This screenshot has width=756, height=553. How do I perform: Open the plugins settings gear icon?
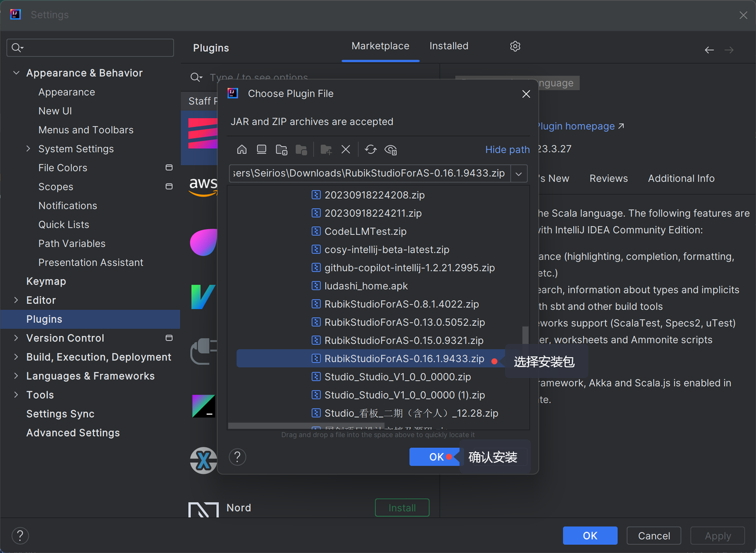coord(515,46)
